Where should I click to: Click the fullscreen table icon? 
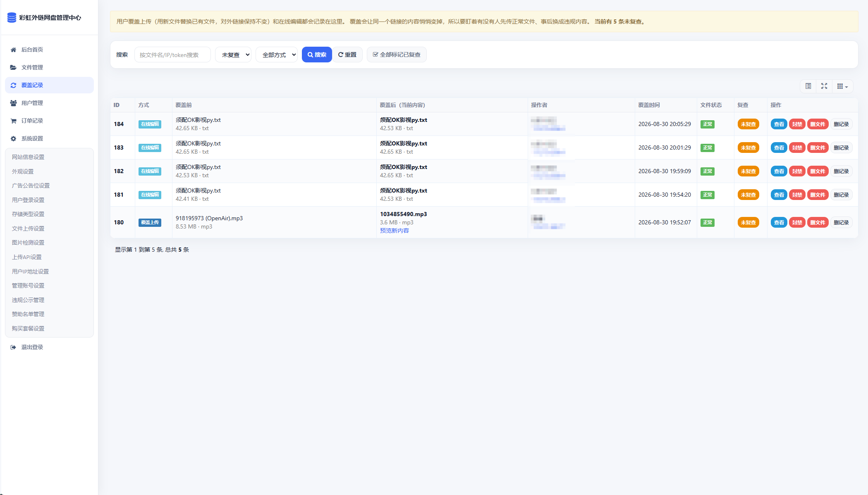coord(824,86)
